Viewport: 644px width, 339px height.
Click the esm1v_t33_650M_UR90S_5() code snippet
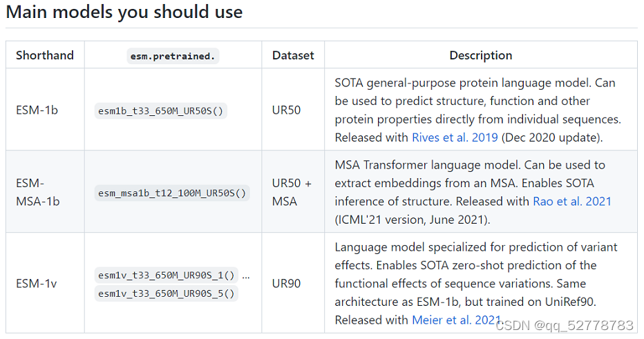[x=167, y=293]
